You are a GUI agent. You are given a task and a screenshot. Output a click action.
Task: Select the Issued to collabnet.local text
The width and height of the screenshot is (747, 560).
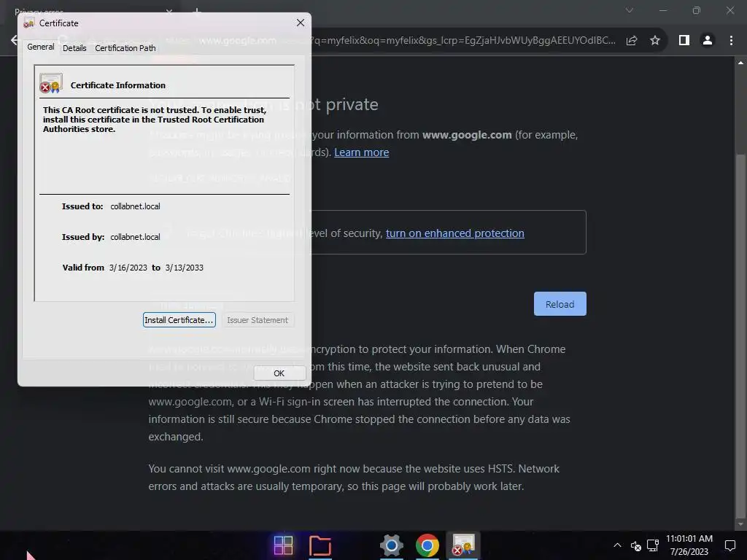point(135,206)
